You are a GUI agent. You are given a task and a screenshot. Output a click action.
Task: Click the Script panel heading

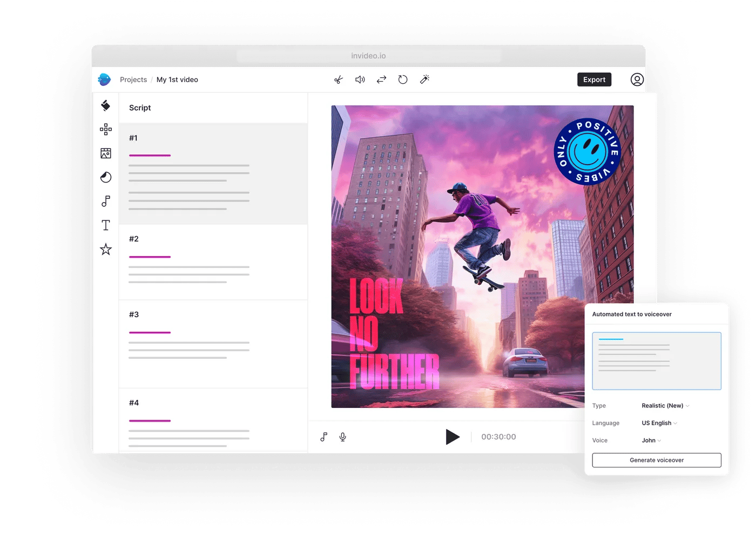click(140, 108)
